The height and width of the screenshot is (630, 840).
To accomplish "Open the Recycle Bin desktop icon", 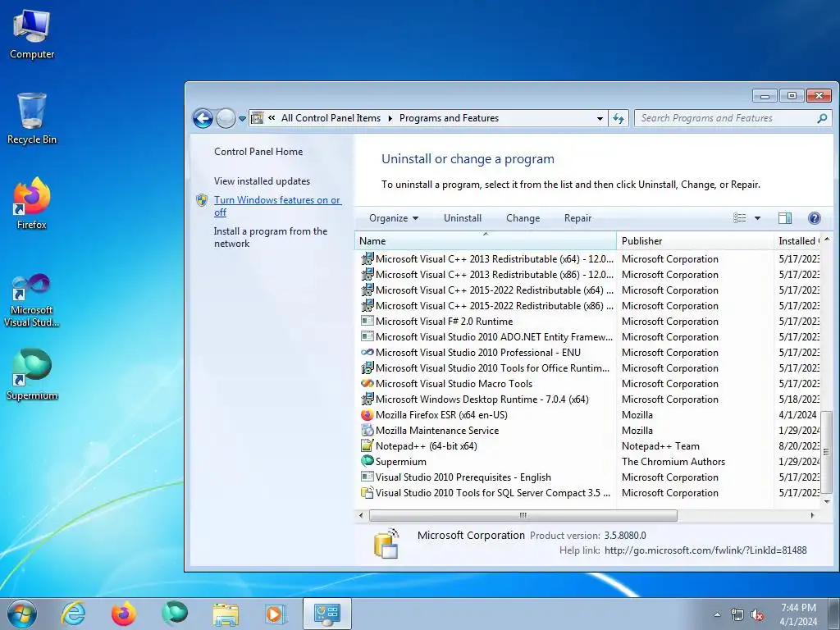I will click(32, 119).
